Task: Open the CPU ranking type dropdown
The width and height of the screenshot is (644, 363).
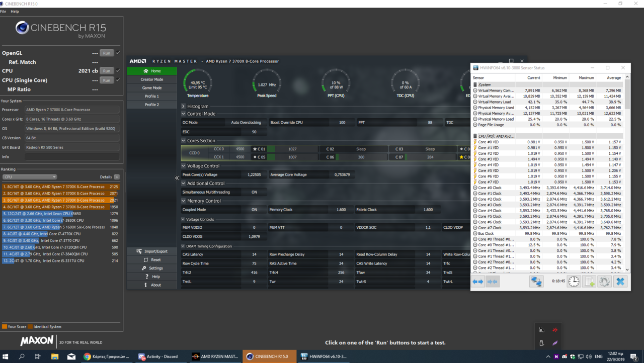Action: [x=29, y=177]
